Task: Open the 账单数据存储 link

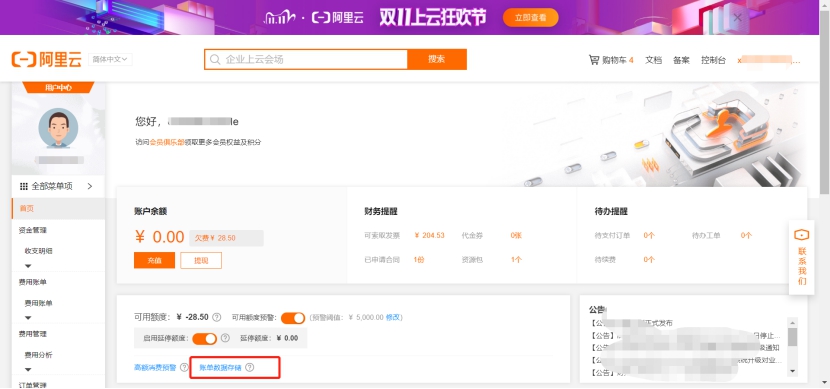Action: coord(220,367)
